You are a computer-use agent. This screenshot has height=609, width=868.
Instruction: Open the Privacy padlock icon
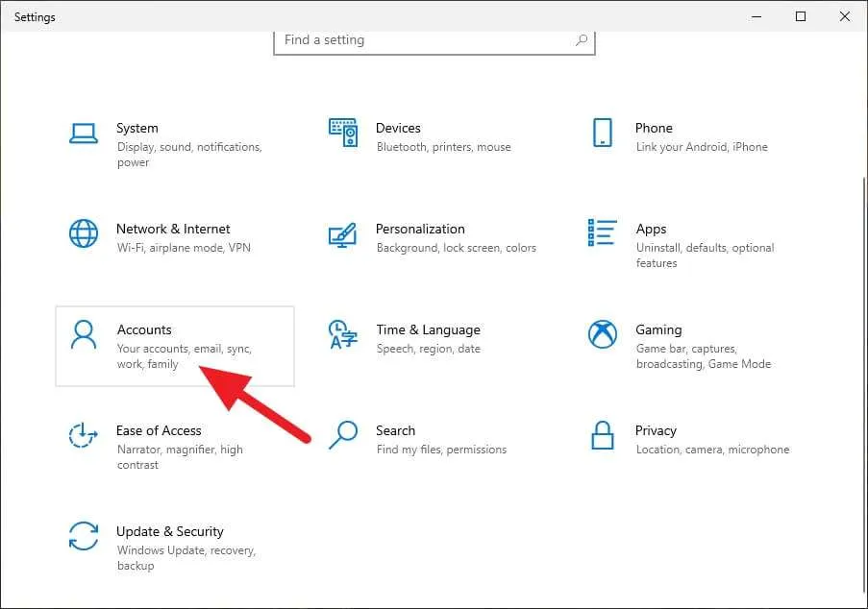pyautogui.click(x=603, y=435)
